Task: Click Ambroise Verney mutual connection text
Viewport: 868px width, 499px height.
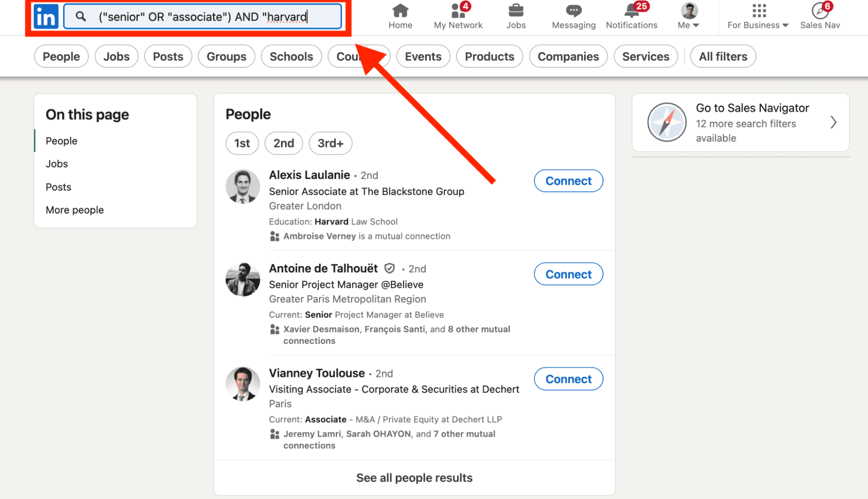Action: (x=367, y=236)
